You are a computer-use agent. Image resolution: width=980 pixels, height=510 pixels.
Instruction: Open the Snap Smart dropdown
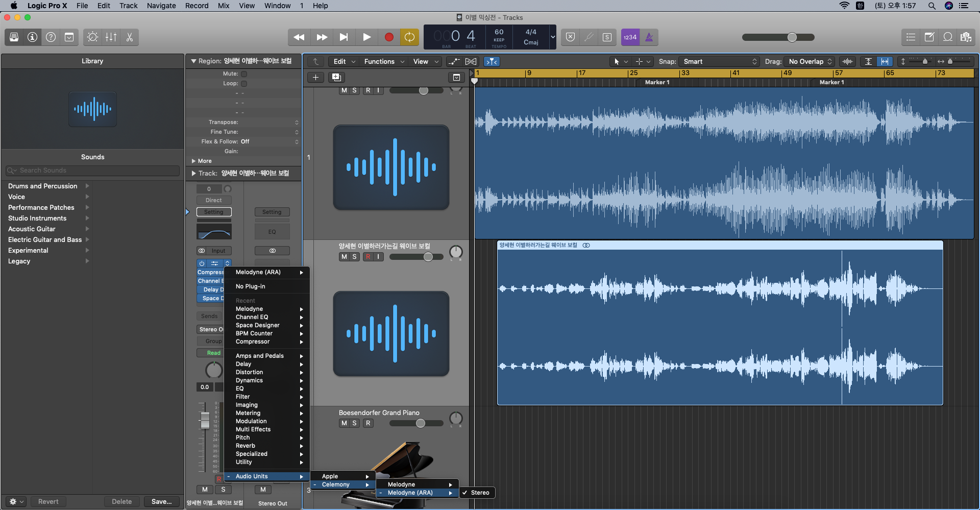[x=719, y=62]
